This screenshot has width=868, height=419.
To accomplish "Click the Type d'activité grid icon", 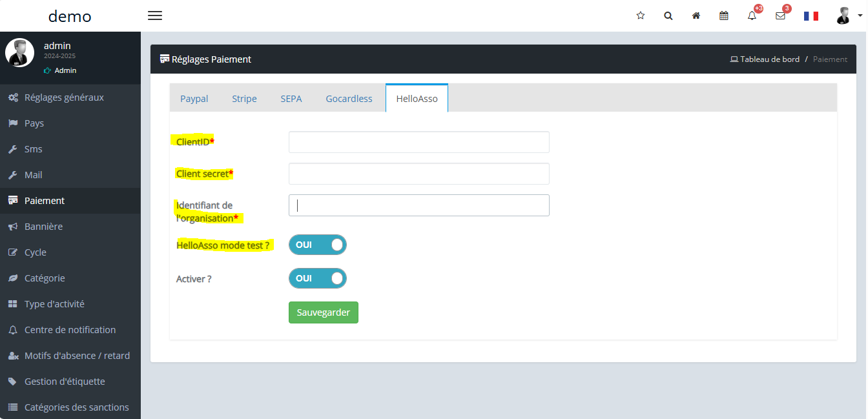I will coord(12,304).
